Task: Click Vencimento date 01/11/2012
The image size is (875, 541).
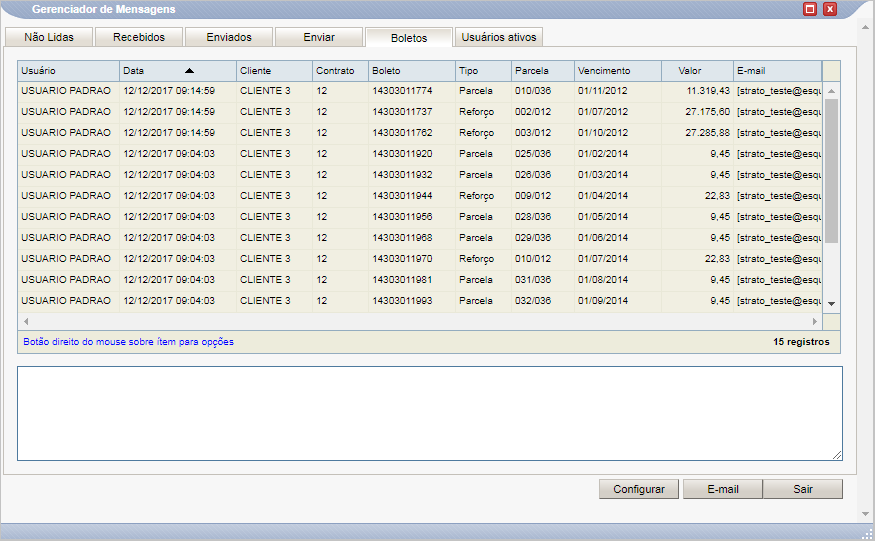Action: (x=603, y=91)
